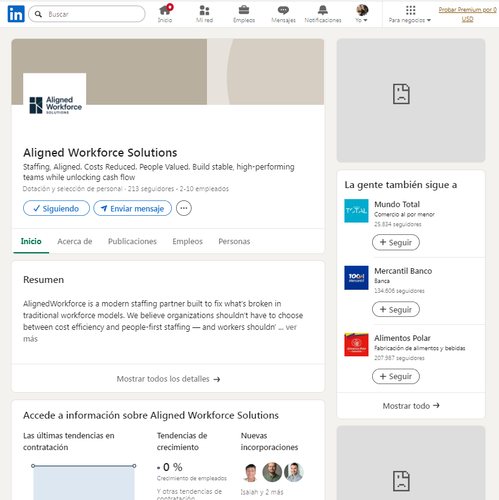Screen dimensions: 499x500
Task: Select the Inicio page tab
Action: click(x=31, y=241)
